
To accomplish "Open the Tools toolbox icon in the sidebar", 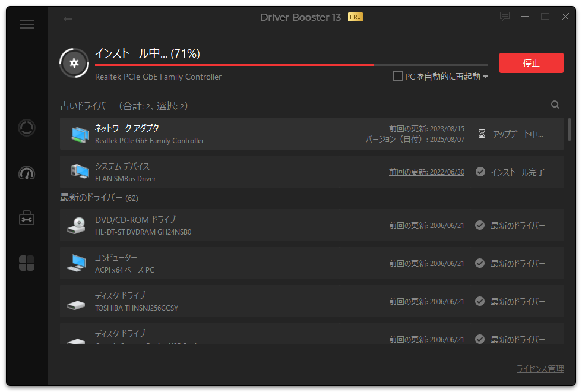I will tap(27, 218).
